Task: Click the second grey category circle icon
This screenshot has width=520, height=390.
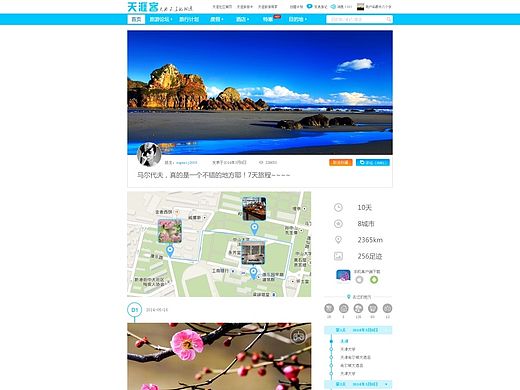Action: [x=344, y=308]
